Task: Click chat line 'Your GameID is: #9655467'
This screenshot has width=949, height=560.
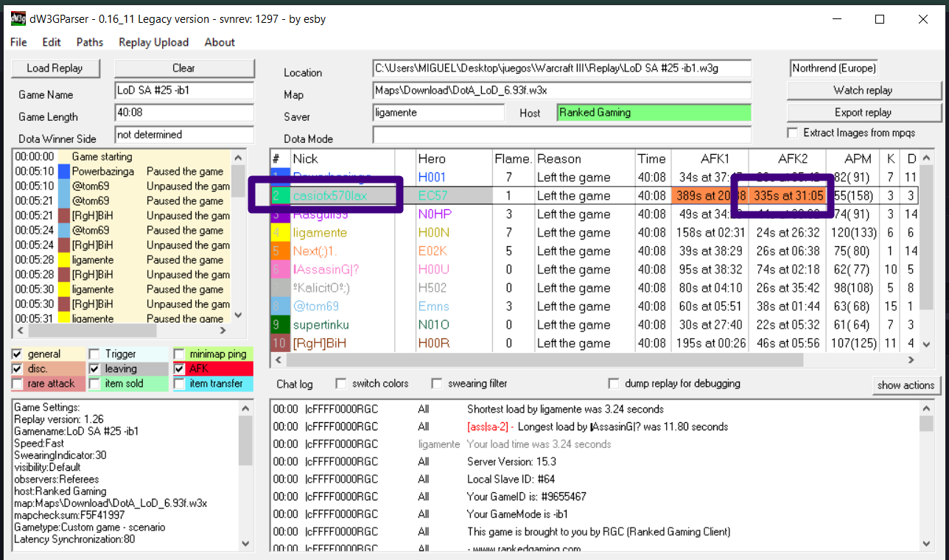Action: [x=527, y=497]
